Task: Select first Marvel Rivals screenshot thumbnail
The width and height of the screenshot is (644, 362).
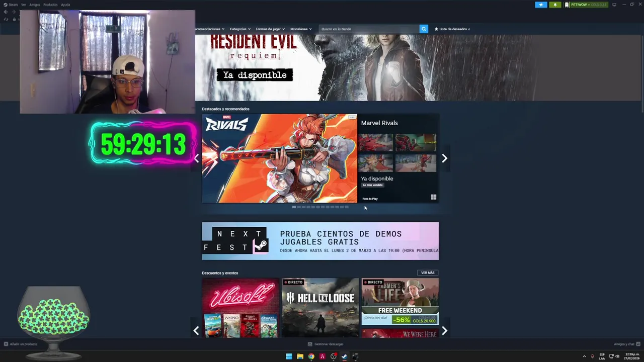Action: point(375,142)
